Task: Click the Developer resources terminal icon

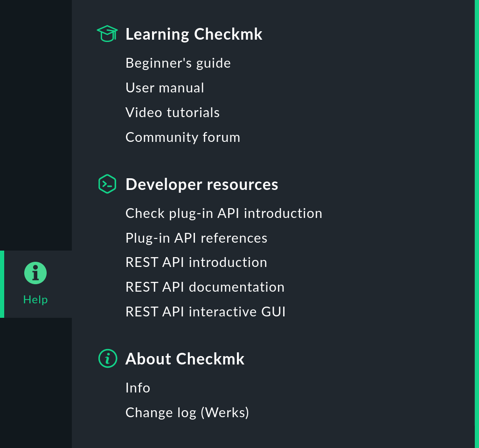Action: click(107, 184)
